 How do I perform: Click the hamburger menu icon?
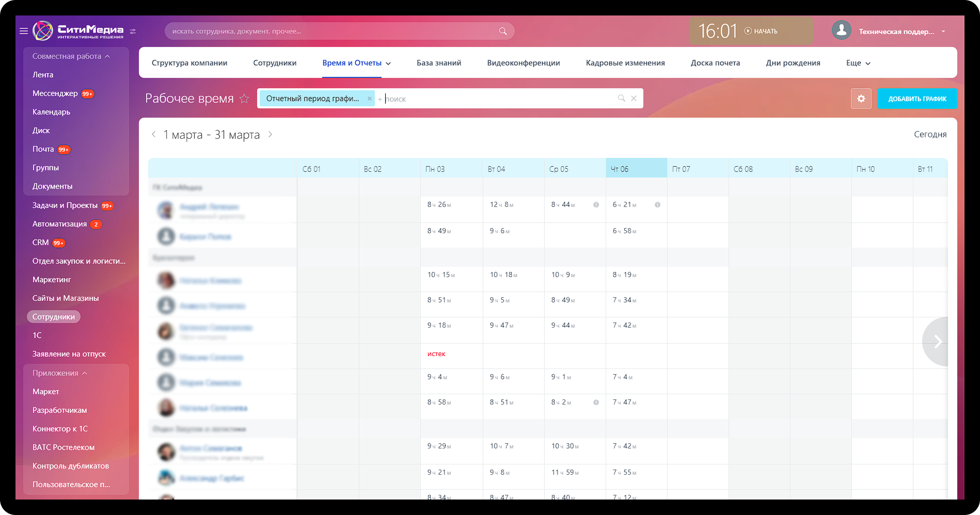pos(24,31)
